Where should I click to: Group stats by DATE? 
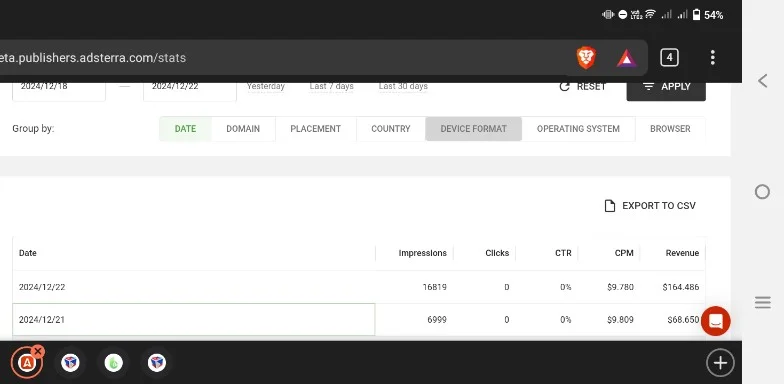pos(185,128)
